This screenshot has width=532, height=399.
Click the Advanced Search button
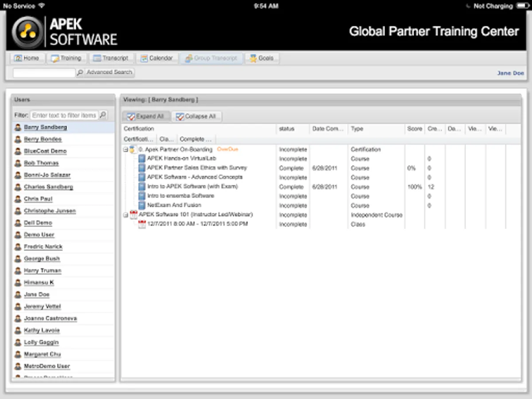point(109,72)
